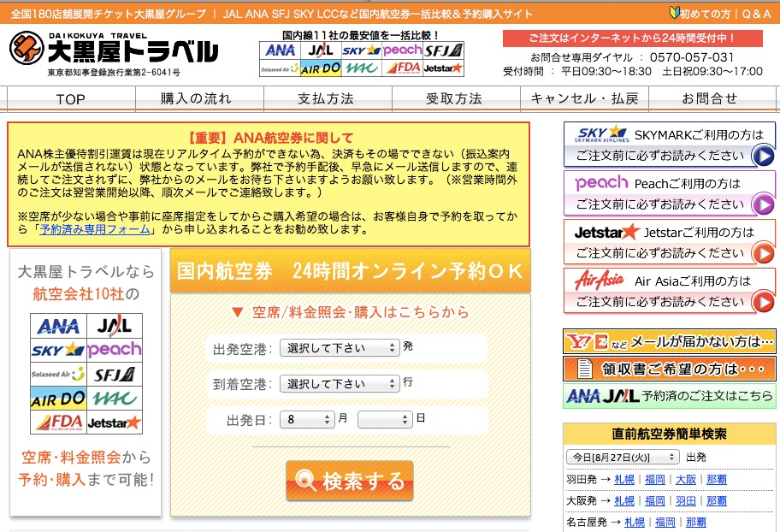Click the メールが届かない方は banner
The image size is (780, 532).
click(x=670, y=341)
